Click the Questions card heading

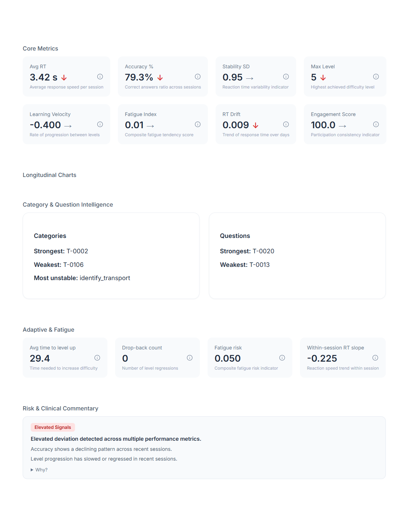(x=235, y=236)
